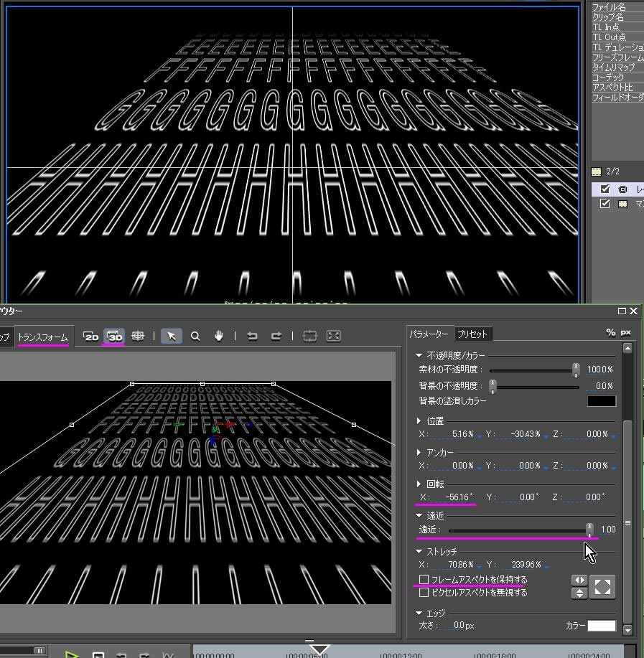Switch units to percent

pos(610,333)
